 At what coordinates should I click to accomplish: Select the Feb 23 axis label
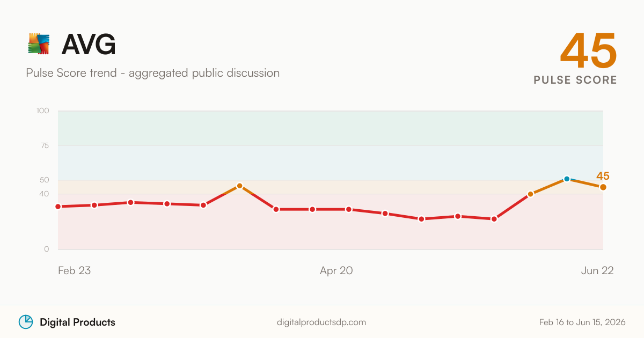[74, 270]
